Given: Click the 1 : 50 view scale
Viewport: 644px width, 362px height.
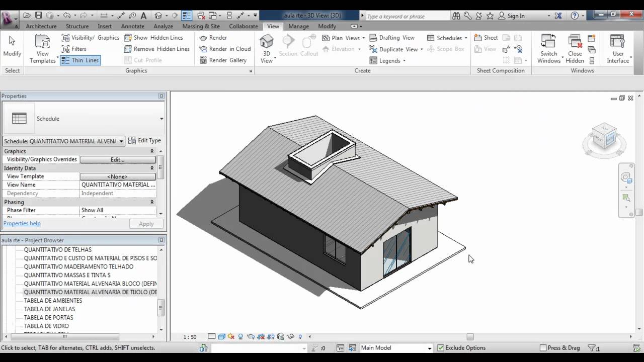Looking at the screenshot, I should [190, 337].
